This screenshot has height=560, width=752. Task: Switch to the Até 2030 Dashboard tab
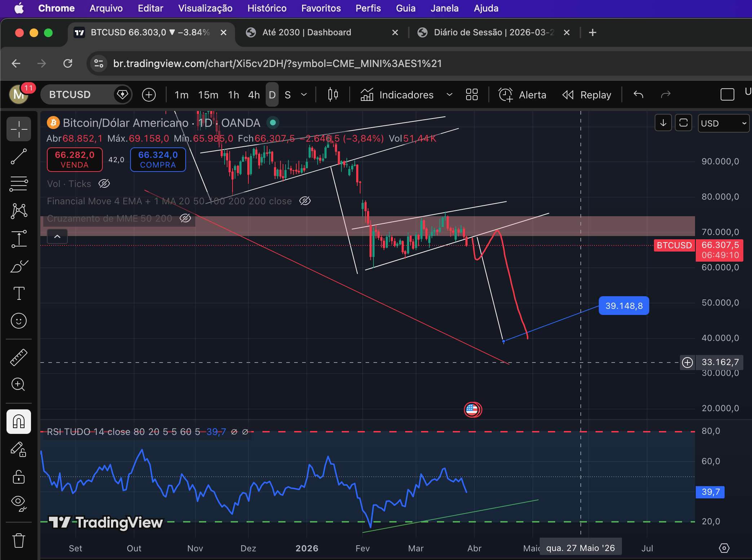(306, 32)
